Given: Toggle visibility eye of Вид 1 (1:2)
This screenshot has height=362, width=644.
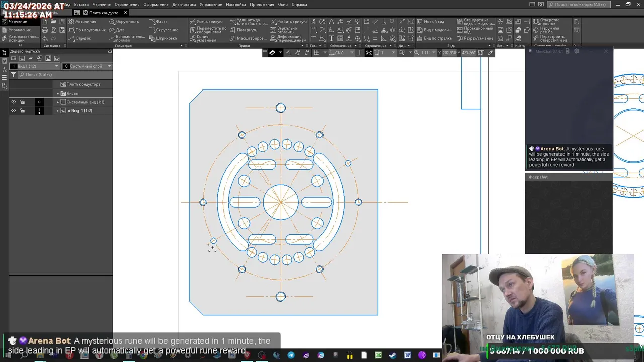Looking at the screenshot, I should pos(14,110).
